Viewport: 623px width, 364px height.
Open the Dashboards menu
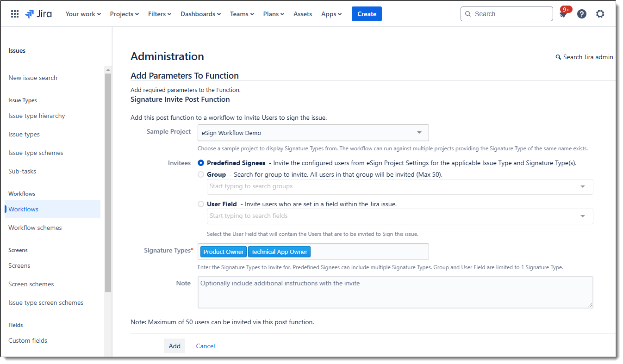pos(200,14)
